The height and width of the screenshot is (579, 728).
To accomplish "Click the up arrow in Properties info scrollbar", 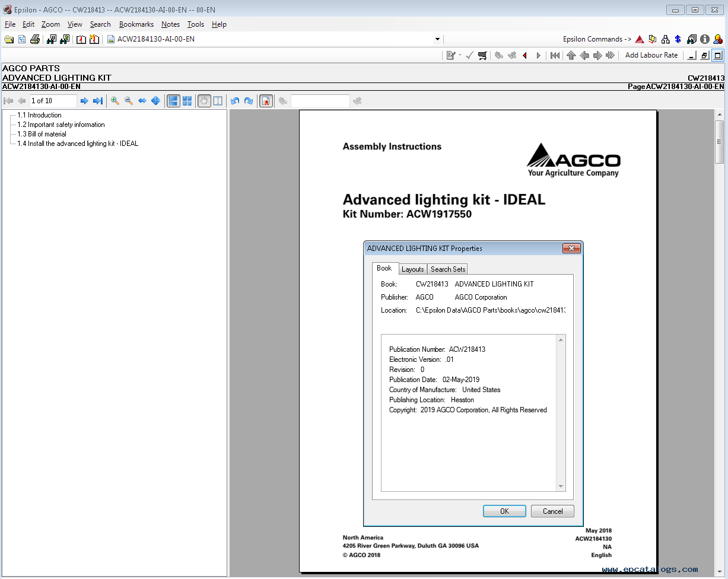I will [x=561, y=340].
